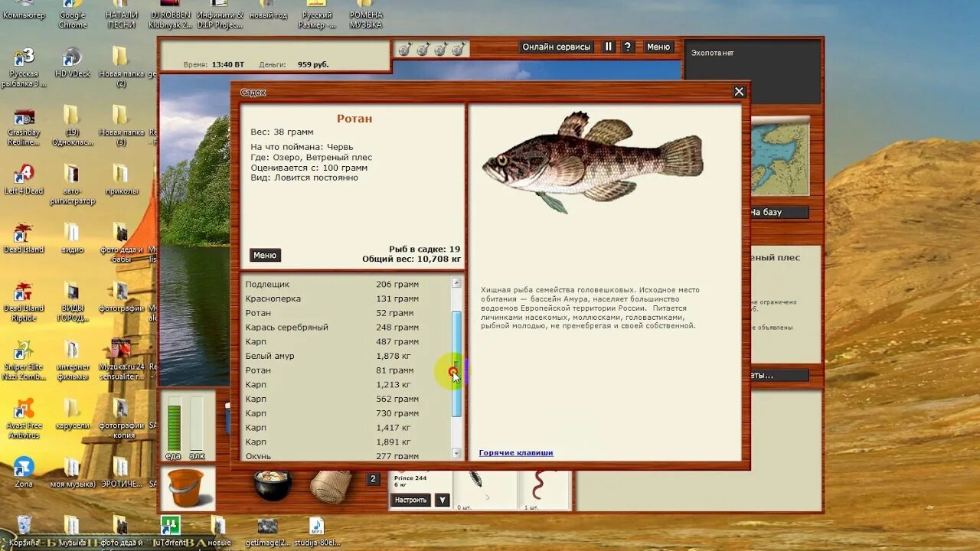Open Онлайн сервисы
Screen dimensions: 980x551
click(x=557, y=47)
